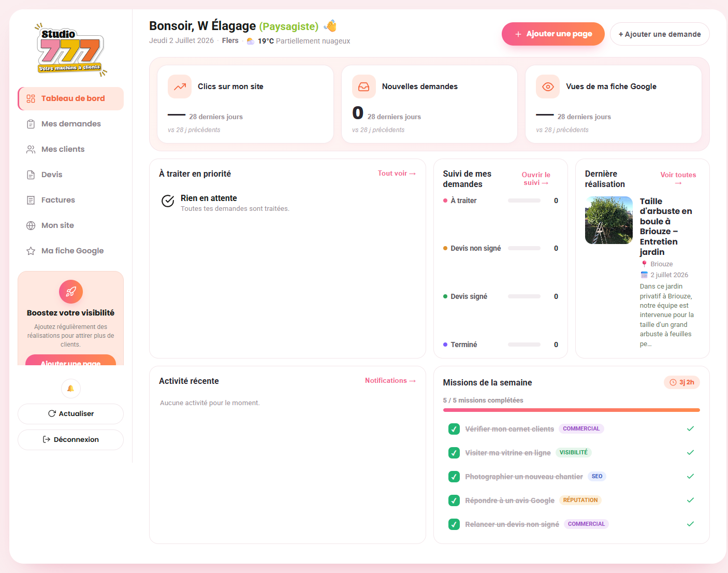Open the Tableau de bord menu
This screenshot has height=573, width=728.
coord(71,98)
